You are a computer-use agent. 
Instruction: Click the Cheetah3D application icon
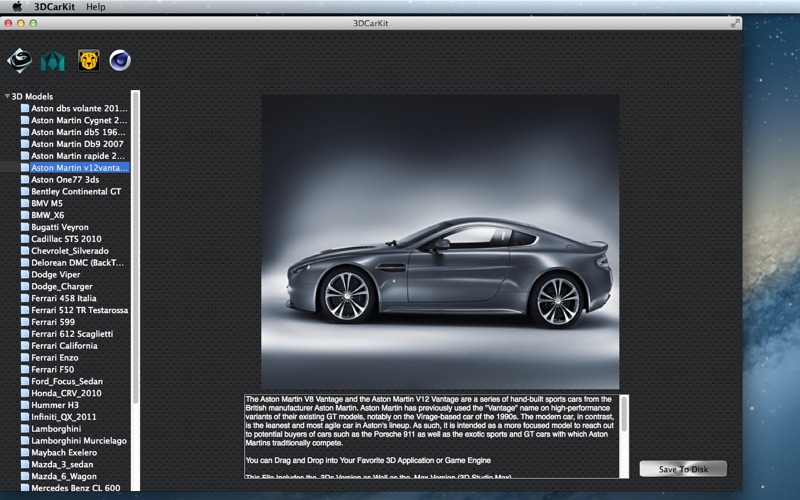(x=89, y=61)
